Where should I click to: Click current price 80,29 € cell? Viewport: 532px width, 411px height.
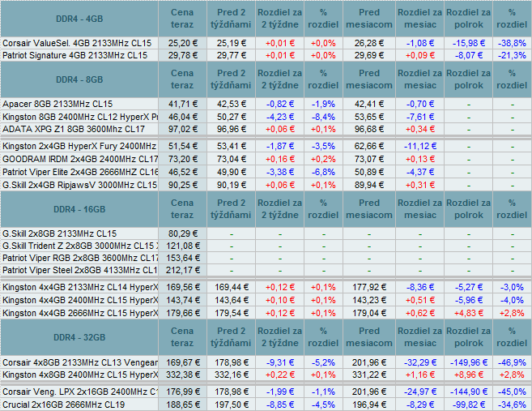(x=182, y=233)
